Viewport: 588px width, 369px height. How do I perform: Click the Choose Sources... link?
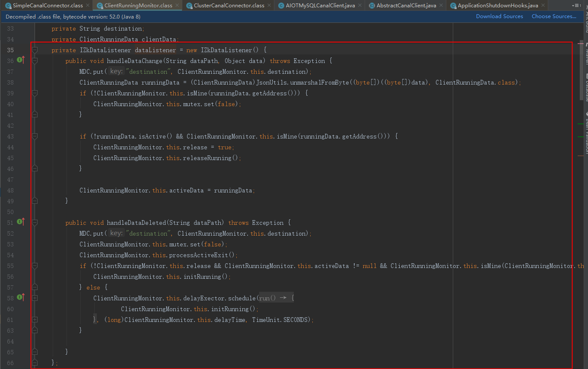pyautogui.click(x=554, y=16)
